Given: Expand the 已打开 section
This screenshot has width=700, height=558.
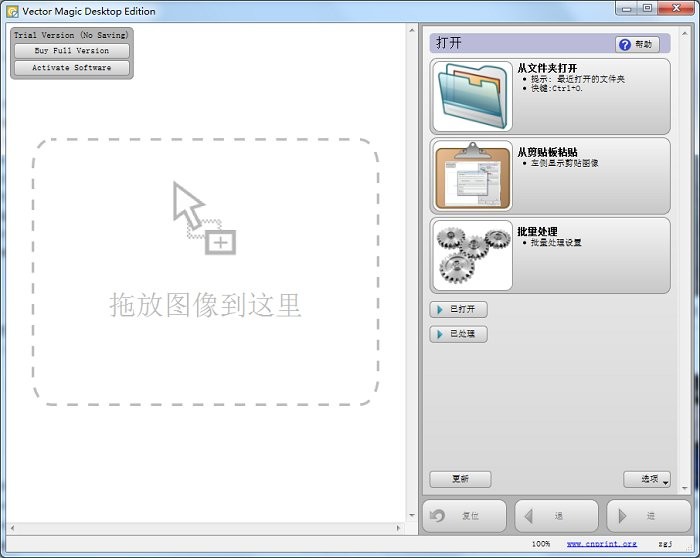Looking at the screenshot, I should pos(458,309).
